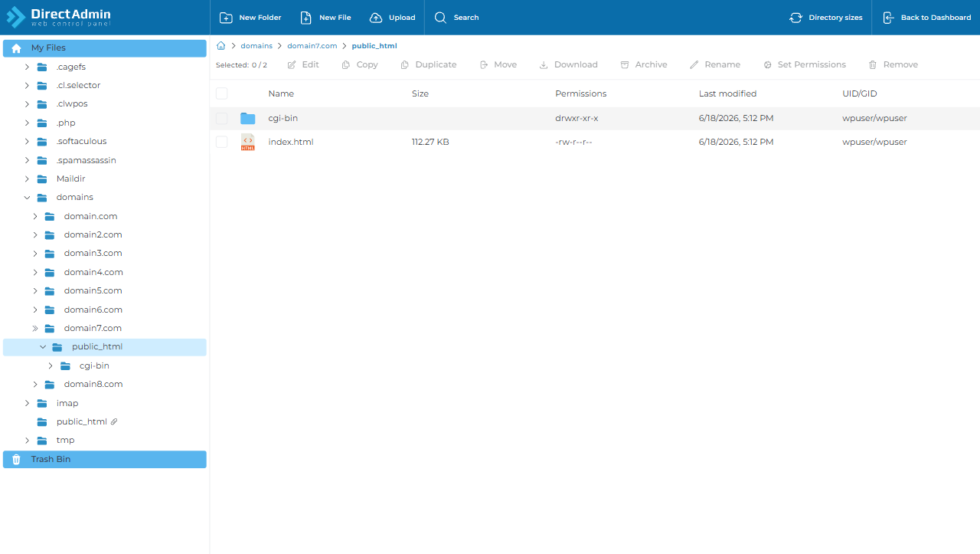Click the Copy icon in action bar

click(x=346, y=65)
